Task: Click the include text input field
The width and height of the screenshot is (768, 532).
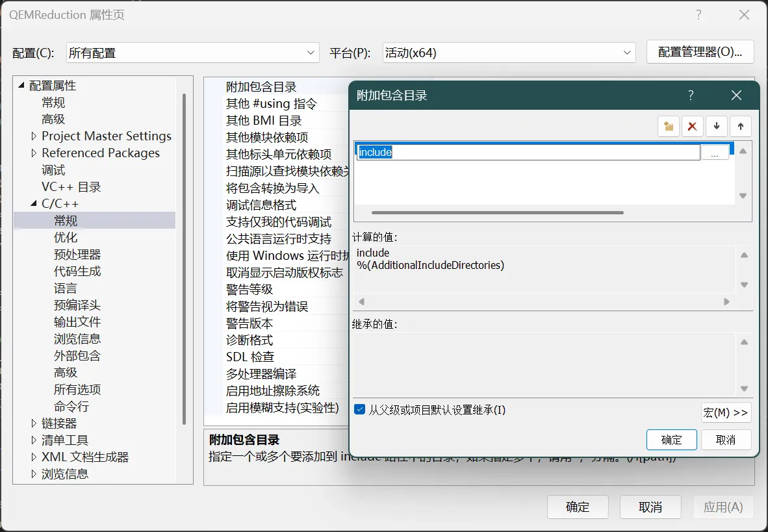Action: (x=528, y=153)
